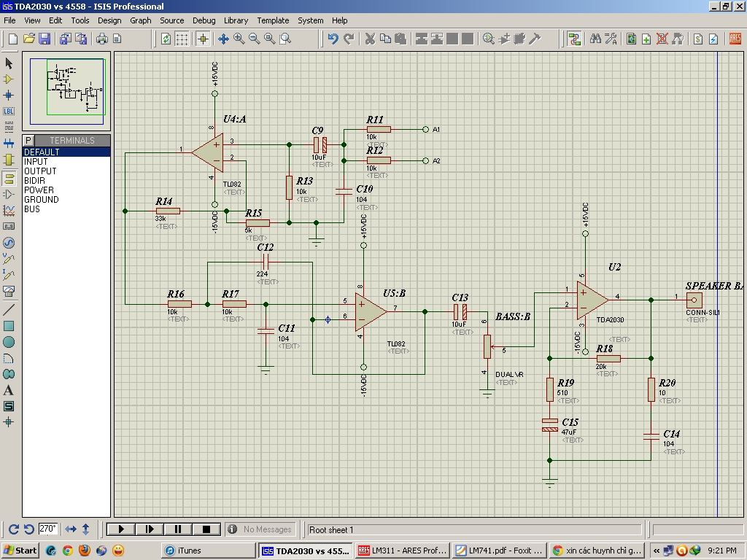
Task: Click the rotation angle field
Action: (x=47, y=529)
